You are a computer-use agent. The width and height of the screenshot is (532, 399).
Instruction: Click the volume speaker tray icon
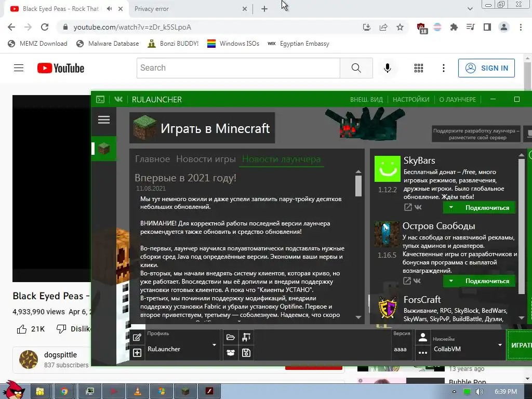[x=479, y=392]
